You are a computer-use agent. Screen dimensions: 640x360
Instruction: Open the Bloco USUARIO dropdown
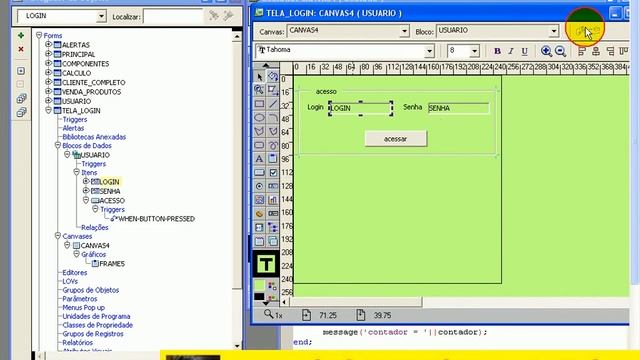(553, 31)
